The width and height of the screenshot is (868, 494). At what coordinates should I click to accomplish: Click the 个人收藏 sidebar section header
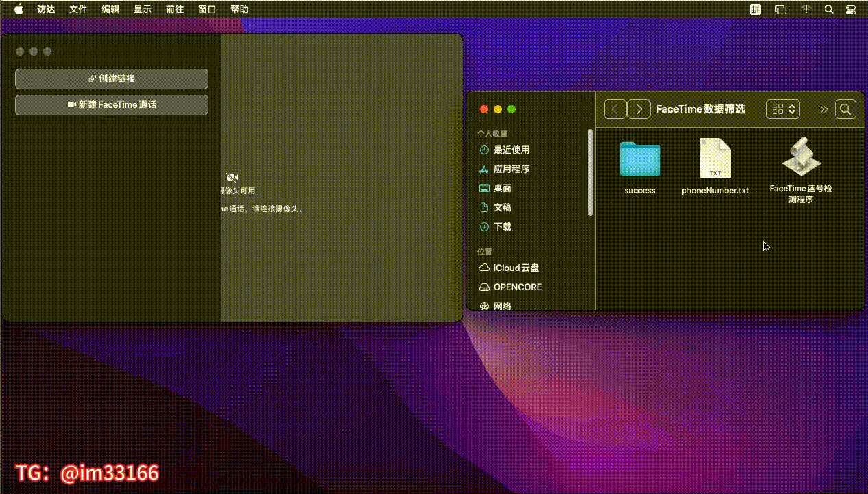(x=493, y=134)
